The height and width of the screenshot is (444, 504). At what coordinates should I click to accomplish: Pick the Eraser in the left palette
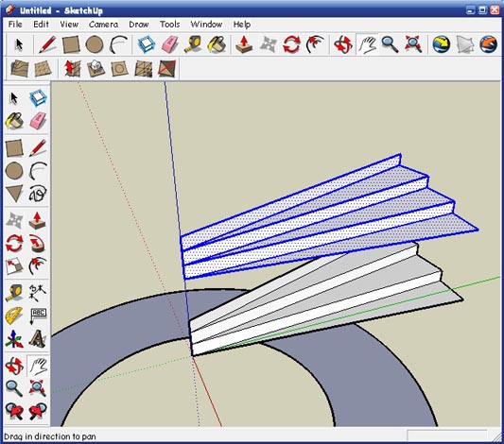pyautogui.click(x=38, y=121)
